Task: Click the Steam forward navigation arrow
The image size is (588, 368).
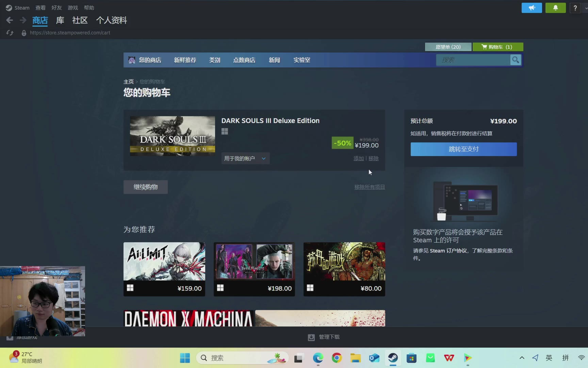Action: pyautogui.click(x=23, y=20)
